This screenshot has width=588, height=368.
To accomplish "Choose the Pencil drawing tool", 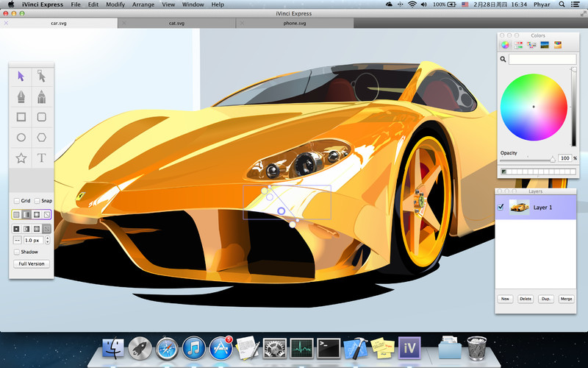I will [42, 97].
